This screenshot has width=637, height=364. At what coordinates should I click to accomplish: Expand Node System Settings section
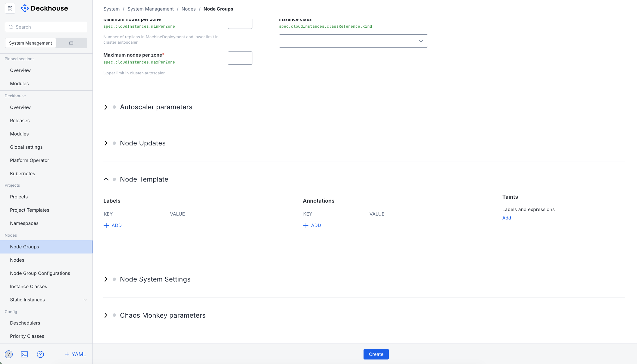106,279
